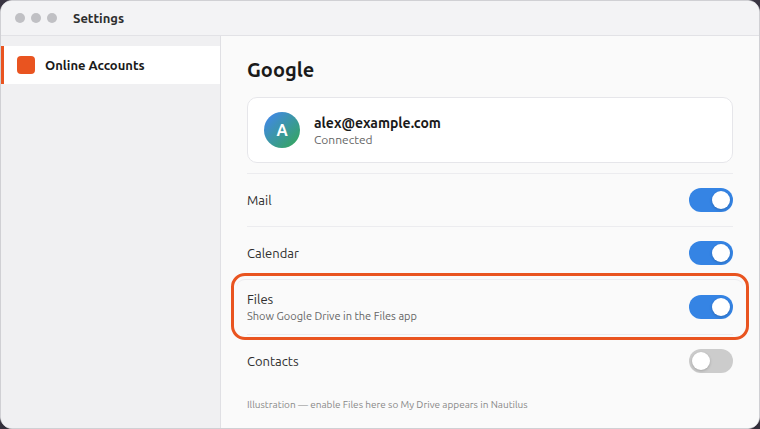Click 'Show Google Drive in the Files app' text
760x429 pixels.
(332, 316)
